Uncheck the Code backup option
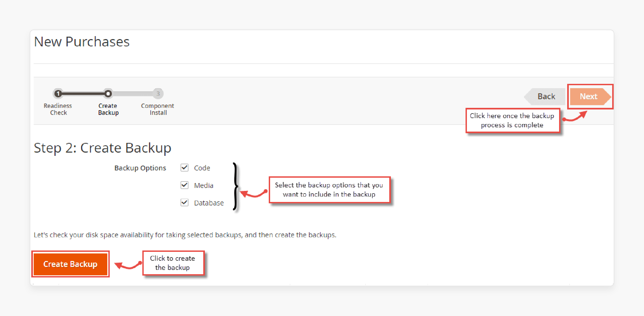 [184, 168]
